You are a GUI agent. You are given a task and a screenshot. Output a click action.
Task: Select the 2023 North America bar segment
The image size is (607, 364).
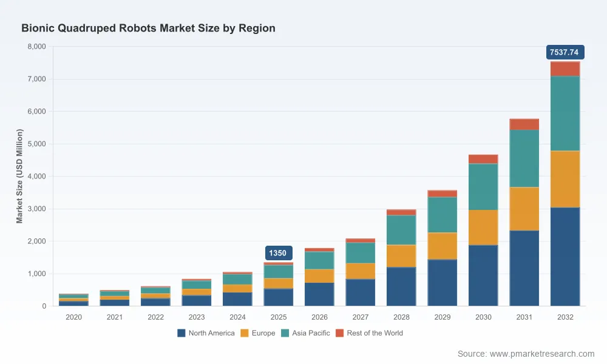click(x=197, y=300)
